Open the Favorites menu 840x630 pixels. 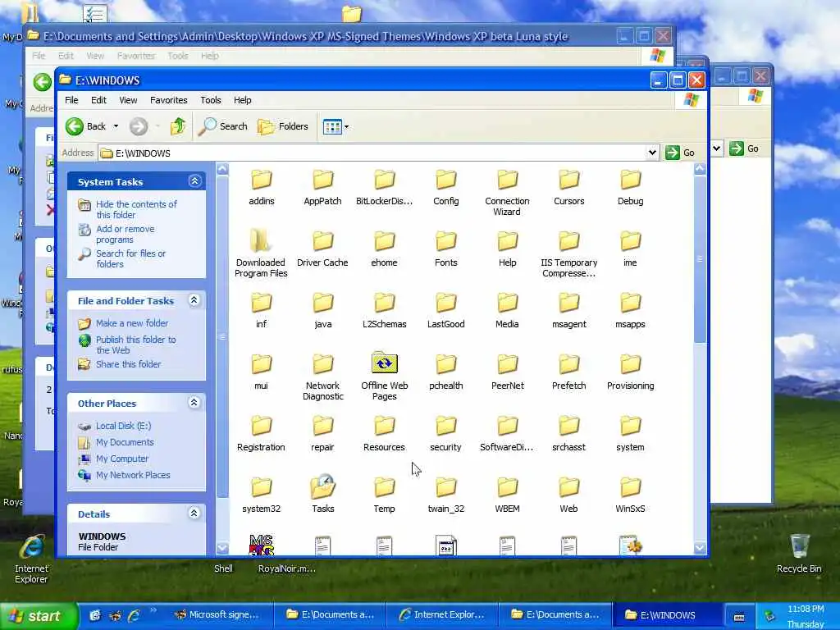click(x=169, y=100)
